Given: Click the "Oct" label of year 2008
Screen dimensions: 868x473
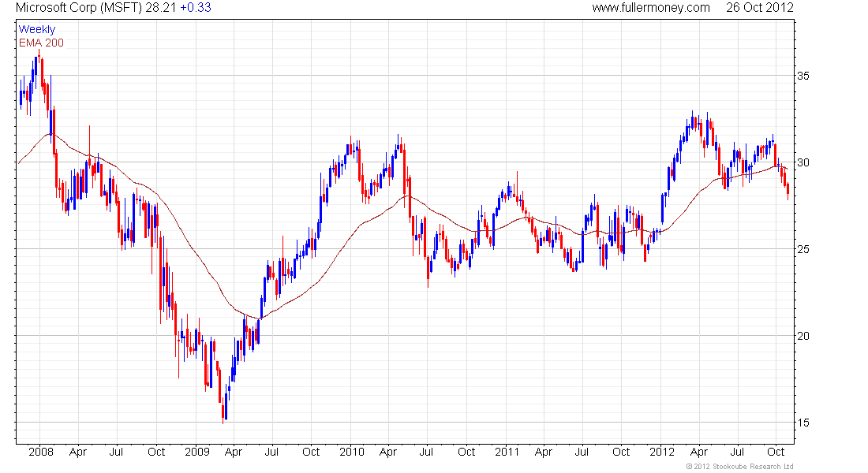Looking at the screenshot, I should (156, 452).
